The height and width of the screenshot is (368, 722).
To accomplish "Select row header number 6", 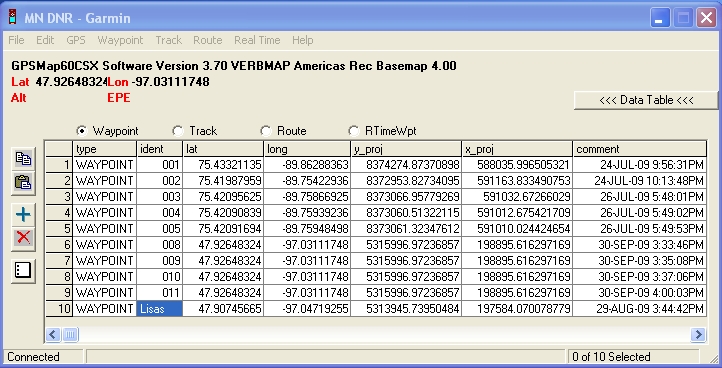I will (59, 245).
